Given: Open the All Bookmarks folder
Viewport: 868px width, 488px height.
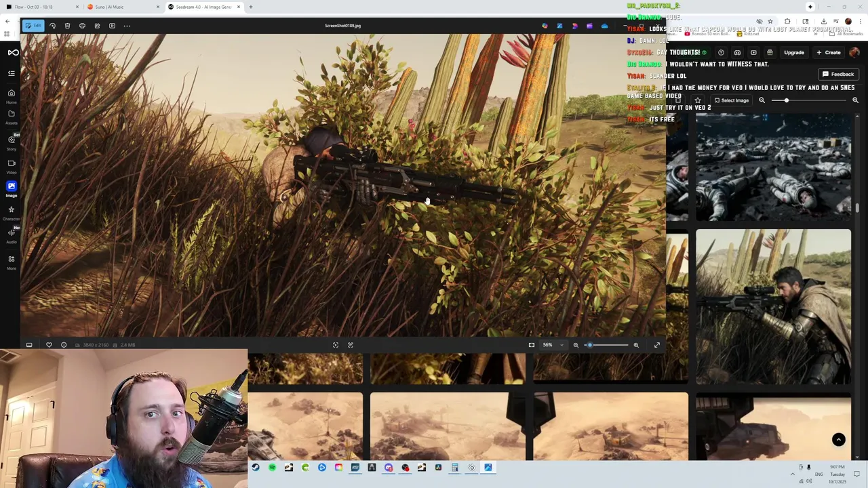Looking at the screenshot, I should (846, 33).
